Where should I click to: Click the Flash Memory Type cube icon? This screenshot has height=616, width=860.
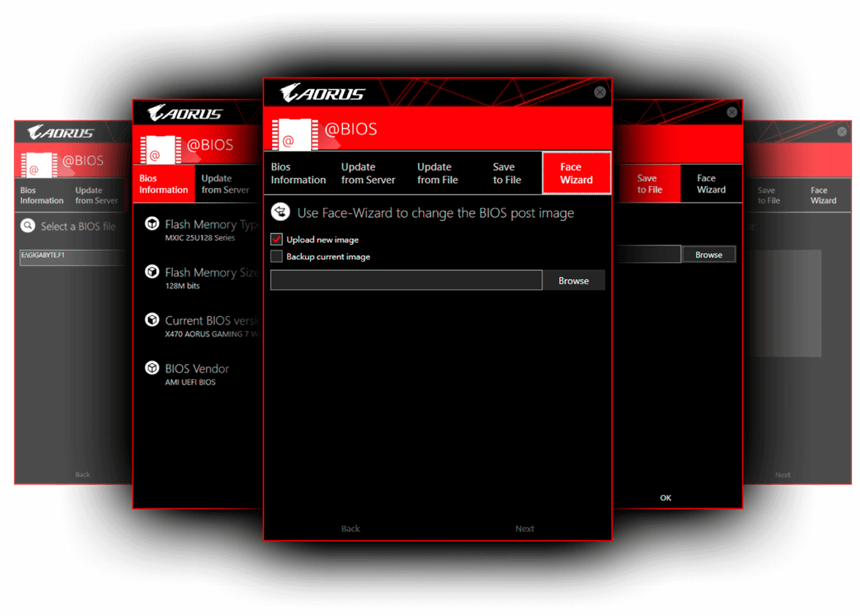coord(152,224)
